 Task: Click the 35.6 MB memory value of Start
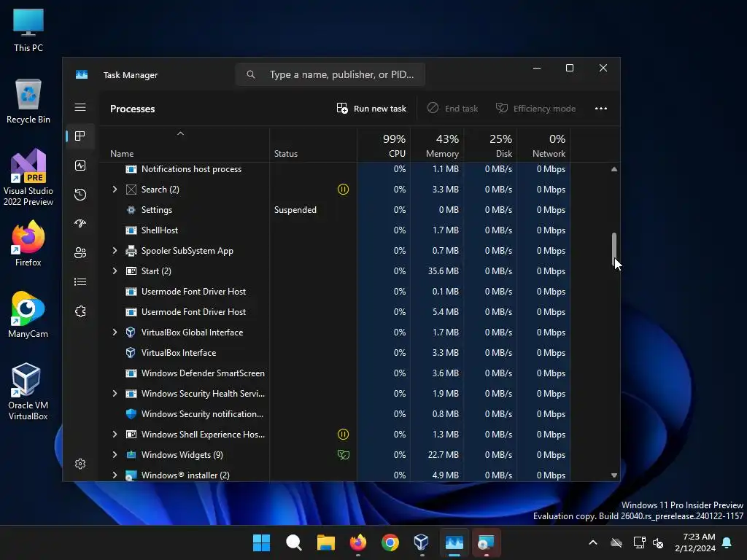pyautogui.click(x=443, y=271)
